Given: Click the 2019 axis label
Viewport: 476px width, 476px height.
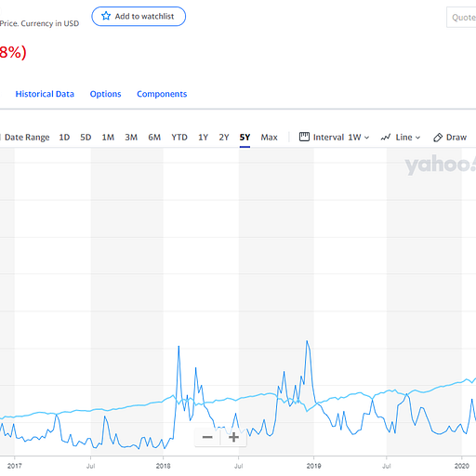Looking at the screenshot, I should [x=313, y=466].
